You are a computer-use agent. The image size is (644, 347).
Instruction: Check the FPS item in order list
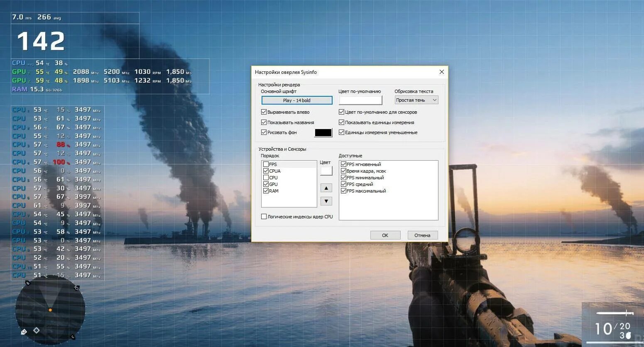pyautogui.click(x=266, y=164)
